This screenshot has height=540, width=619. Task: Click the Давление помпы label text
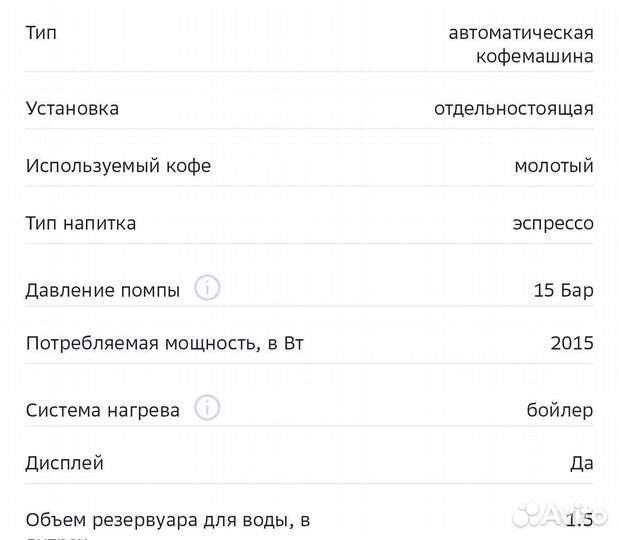coord(103,291)
